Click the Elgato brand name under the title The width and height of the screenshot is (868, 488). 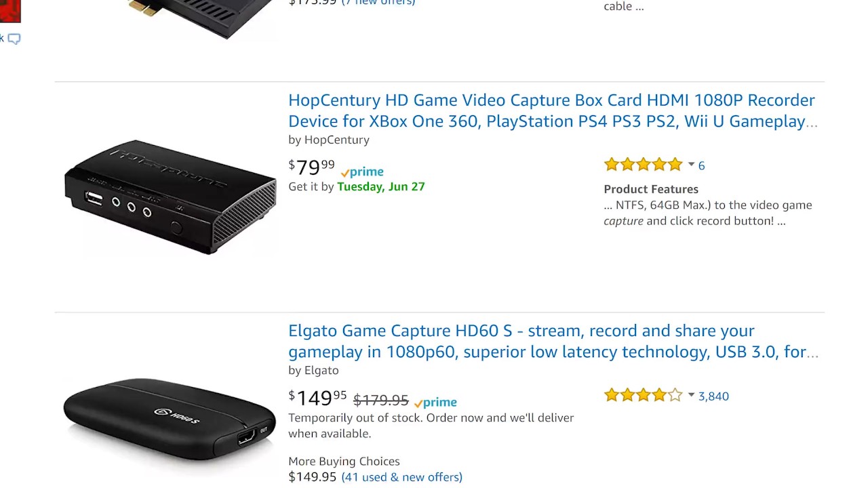click(x=321, y=370)
